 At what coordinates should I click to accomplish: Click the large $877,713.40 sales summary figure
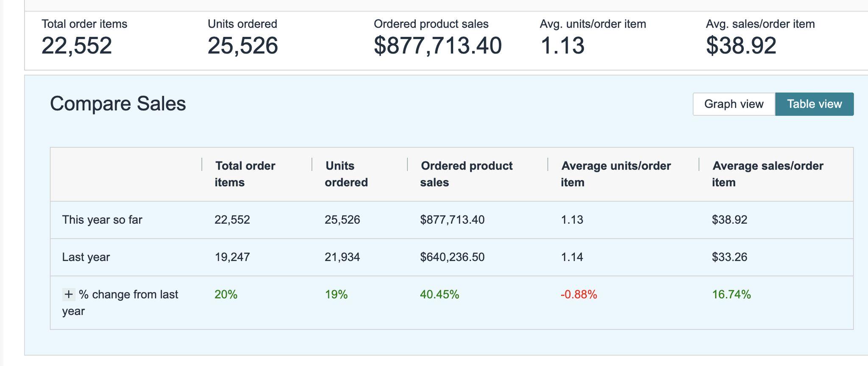(x=437, y=46)
